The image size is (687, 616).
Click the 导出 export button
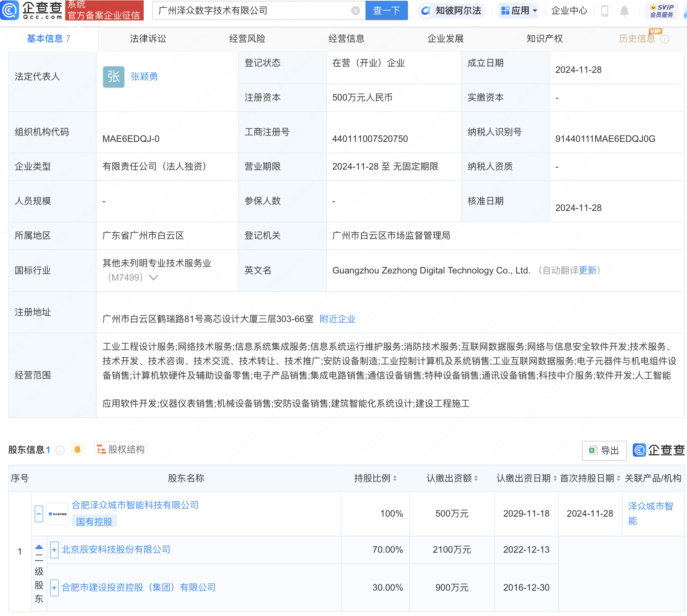point(604,451)
